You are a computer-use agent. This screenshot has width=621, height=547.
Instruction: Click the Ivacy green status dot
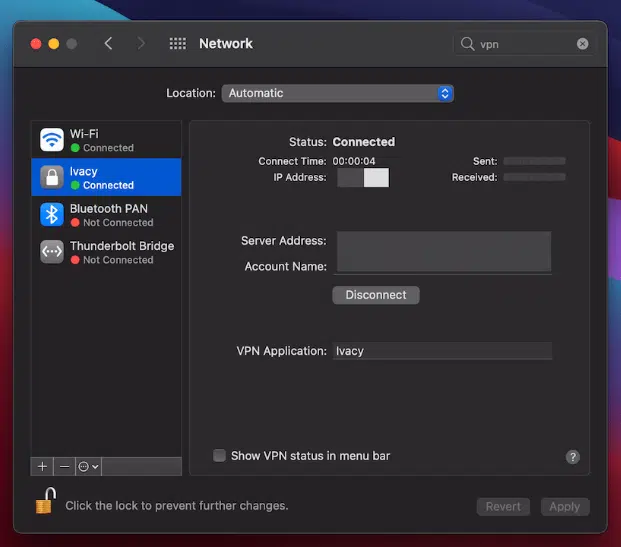pyautogui.click(x=75, y=185)
